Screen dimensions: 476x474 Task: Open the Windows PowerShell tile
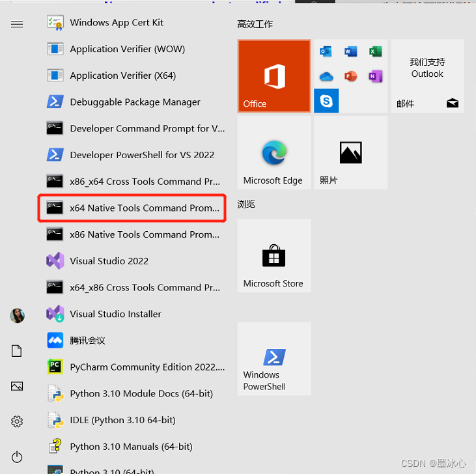point(274,359)
